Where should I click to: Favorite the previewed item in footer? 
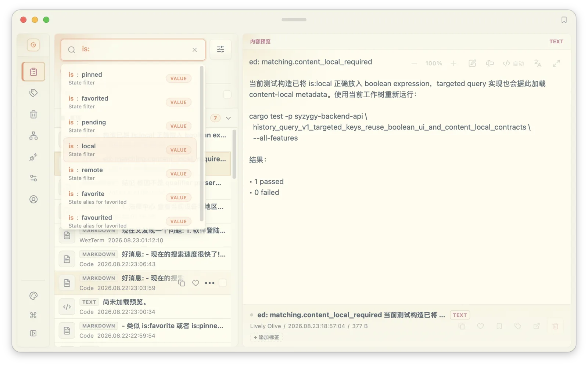click(x=480, y=326)
